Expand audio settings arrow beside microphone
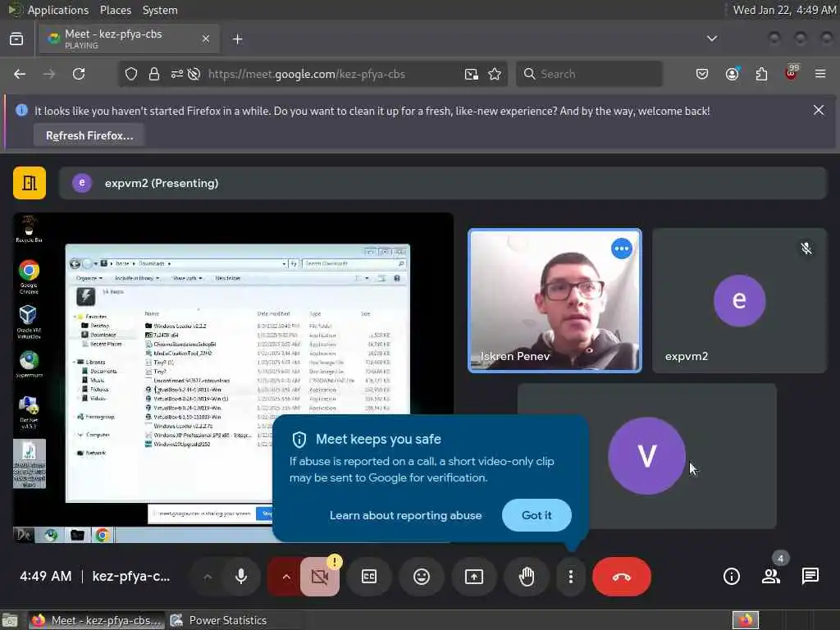 208,577
